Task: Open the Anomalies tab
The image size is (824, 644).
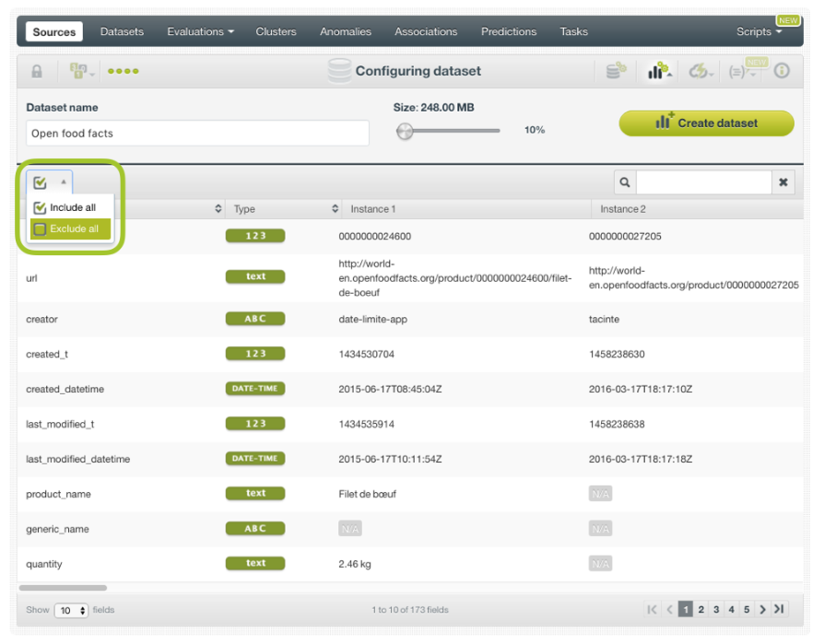Action: [x=344, y=31]
